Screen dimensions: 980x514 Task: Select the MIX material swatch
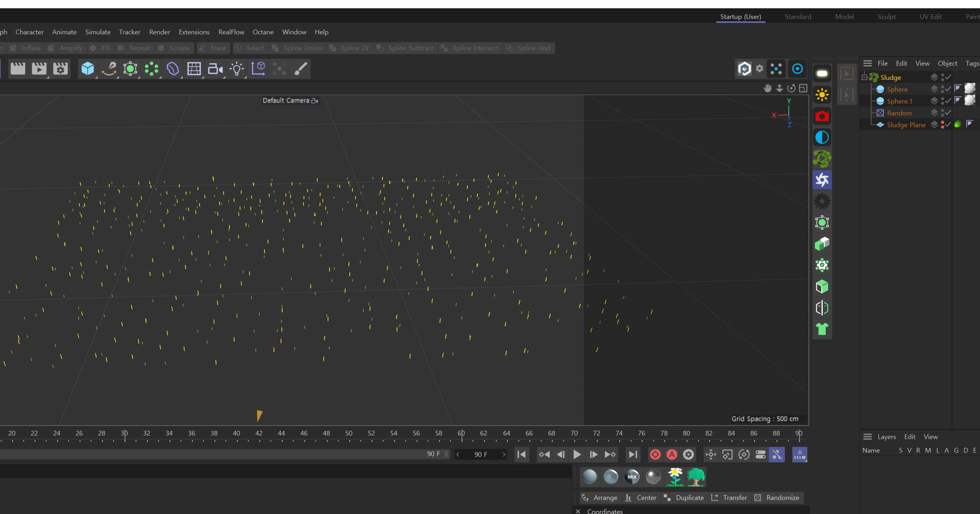[x=632, y=477]
